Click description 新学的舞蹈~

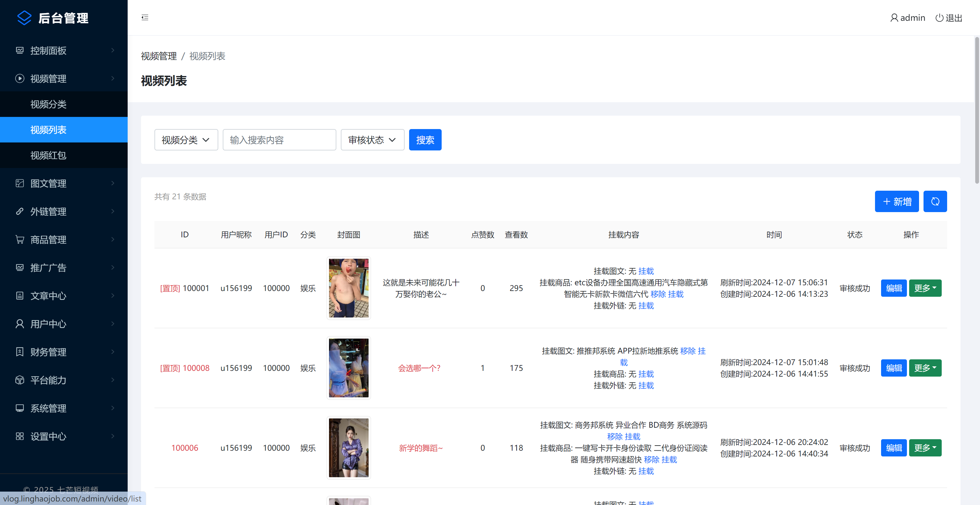click(421, 448)
